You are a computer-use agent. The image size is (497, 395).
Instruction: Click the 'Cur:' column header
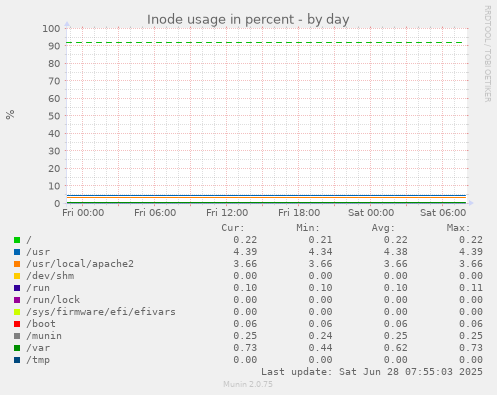(x=233, y=228)
